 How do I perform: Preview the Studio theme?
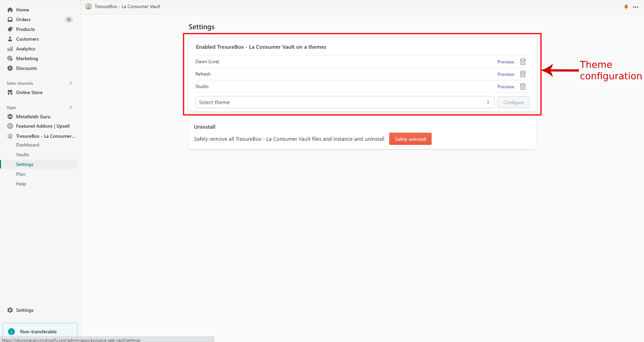click(506, 87)
